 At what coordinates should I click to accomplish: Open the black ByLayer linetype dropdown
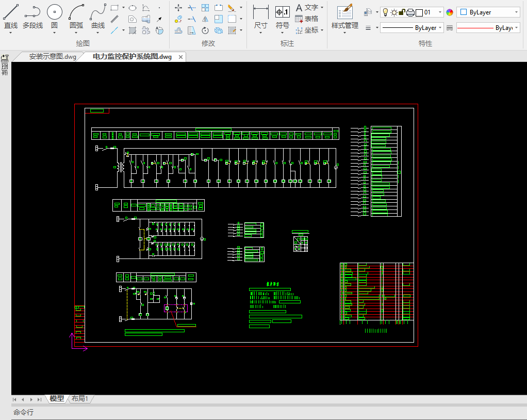tap(411, 28)
